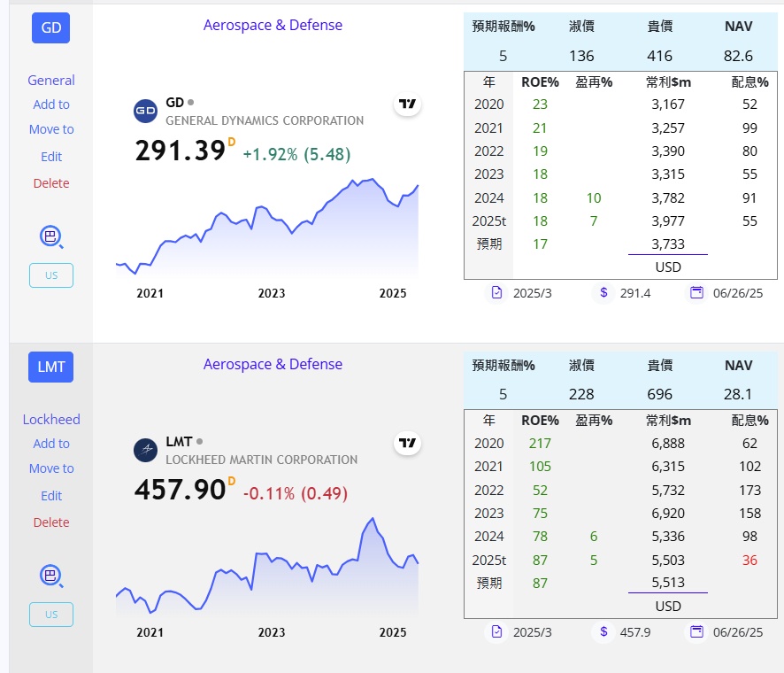
Task: Click the GD price chart area
Action: tap(267, 228)
